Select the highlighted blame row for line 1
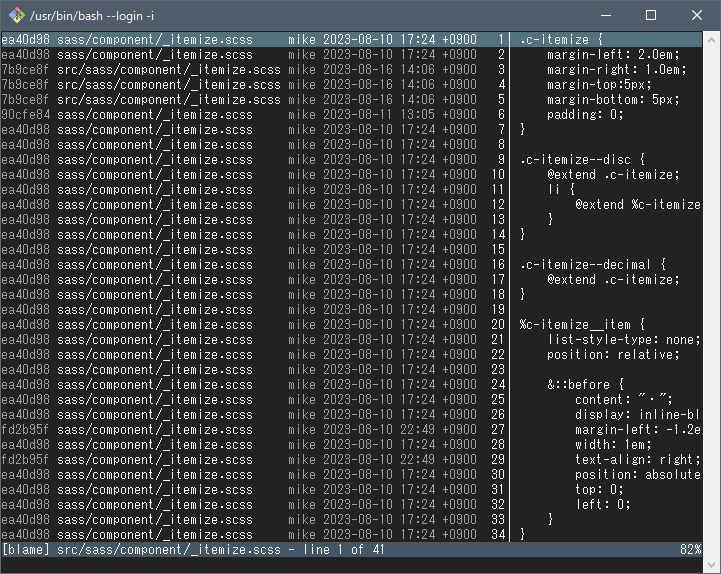The image size is (721, 574). [x=250, y=40]
